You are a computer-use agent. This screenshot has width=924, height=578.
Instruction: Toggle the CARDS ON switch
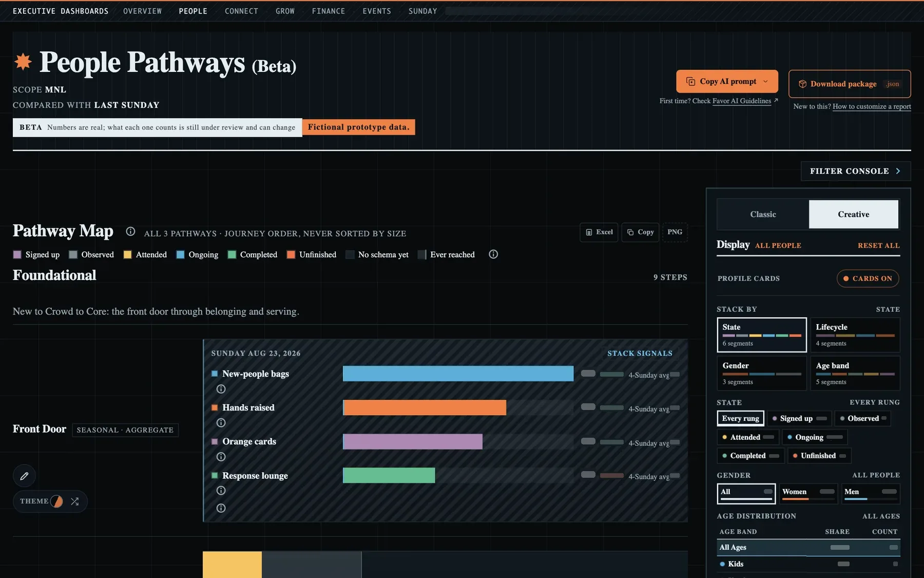coord(868,278)
